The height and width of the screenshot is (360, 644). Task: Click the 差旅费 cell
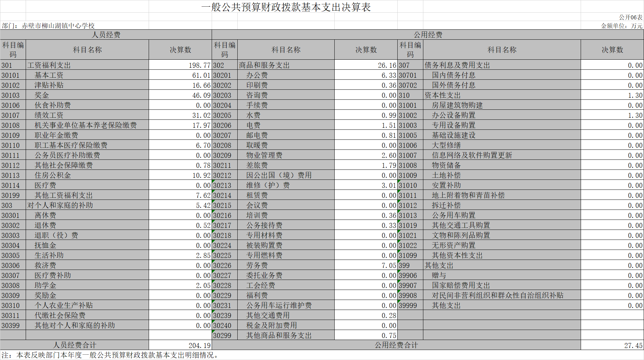tap(286, 165)
